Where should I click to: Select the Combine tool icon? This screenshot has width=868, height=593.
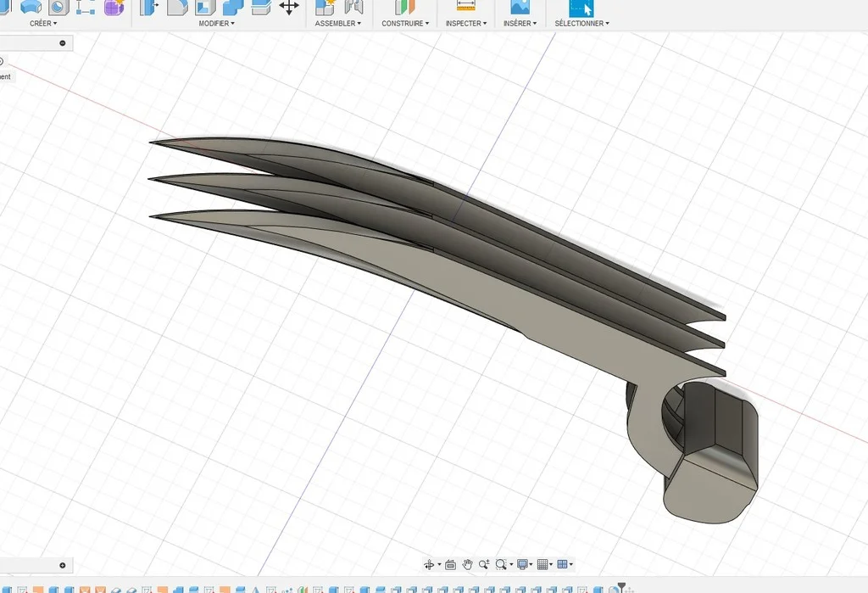[x=233, y=7]
